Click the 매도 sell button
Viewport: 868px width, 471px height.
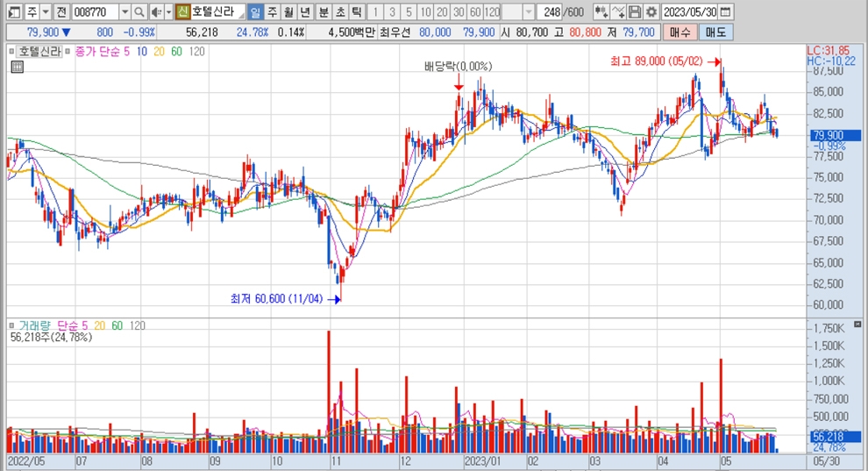pyautogui.click(x=715, y=32)
